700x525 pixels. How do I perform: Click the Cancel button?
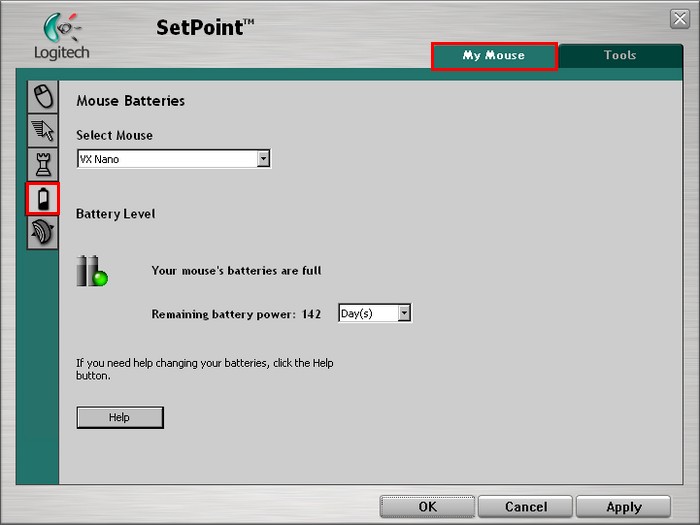click(x=525, y=507)
